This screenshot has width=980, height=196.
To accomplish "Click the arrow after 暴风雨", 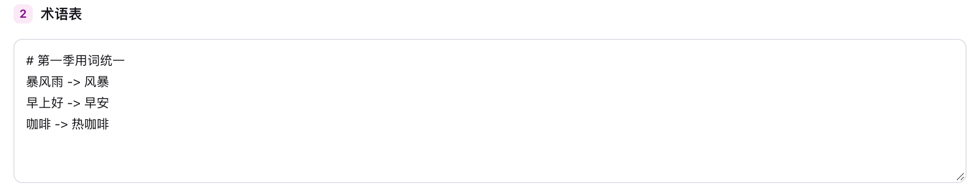I will pyautogui.click(x=74, y=82).
